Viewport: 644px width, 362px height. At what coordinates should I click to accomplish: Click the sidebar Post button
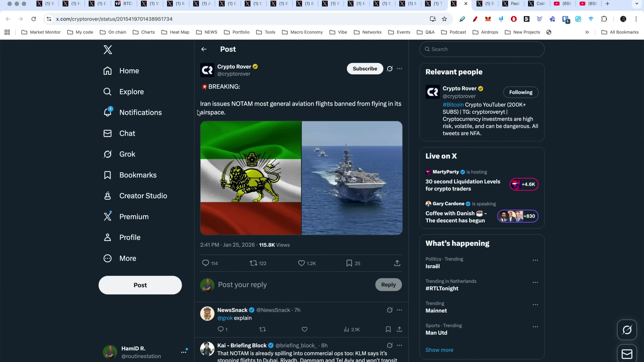point(140,285)
